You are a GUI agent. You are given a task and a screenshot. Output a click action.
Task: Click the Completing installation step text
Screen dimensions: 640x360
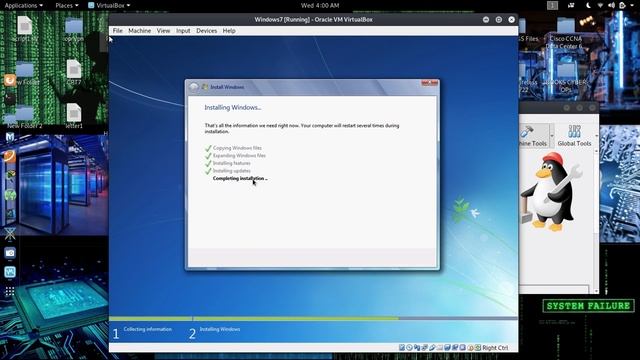click(240, 178)
